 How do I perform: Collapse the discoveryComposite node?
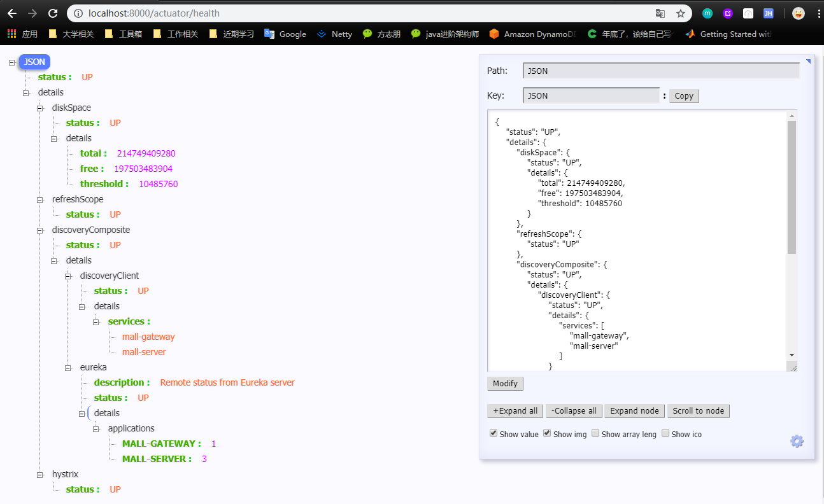coord(39,230)
